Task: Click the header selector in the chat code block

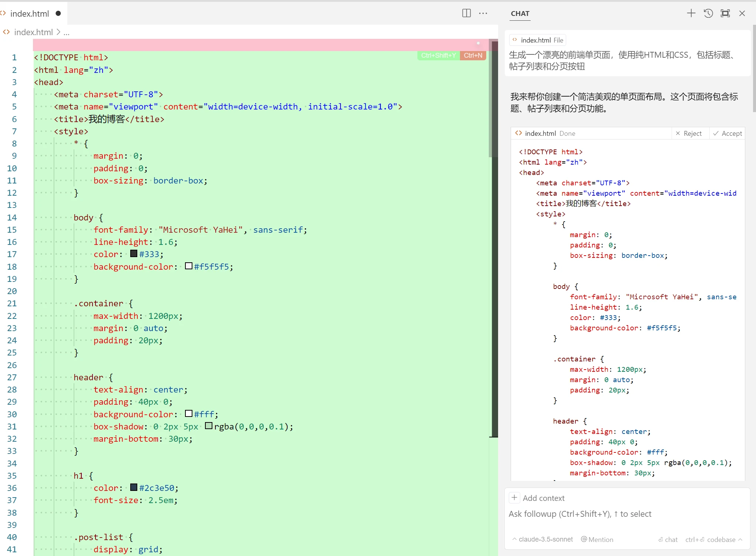Action: [565, 421]
